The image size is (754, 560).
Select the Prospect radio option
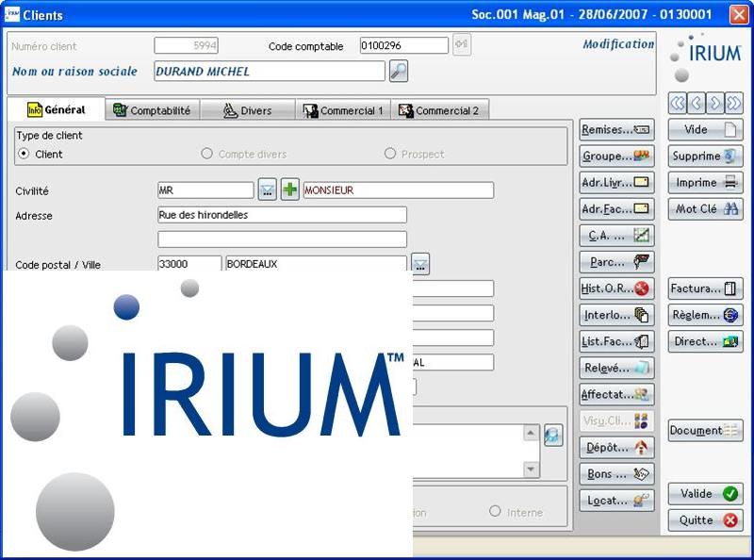click(x=390, y=154)
